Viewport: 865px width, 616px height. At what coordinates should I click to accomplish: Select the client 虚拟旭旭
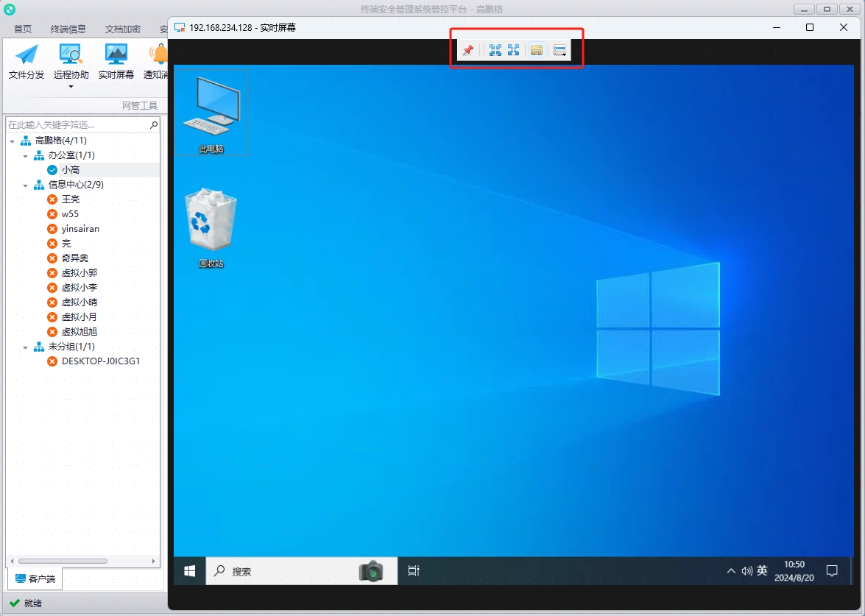pyautogui.click(x=80, y=331)
